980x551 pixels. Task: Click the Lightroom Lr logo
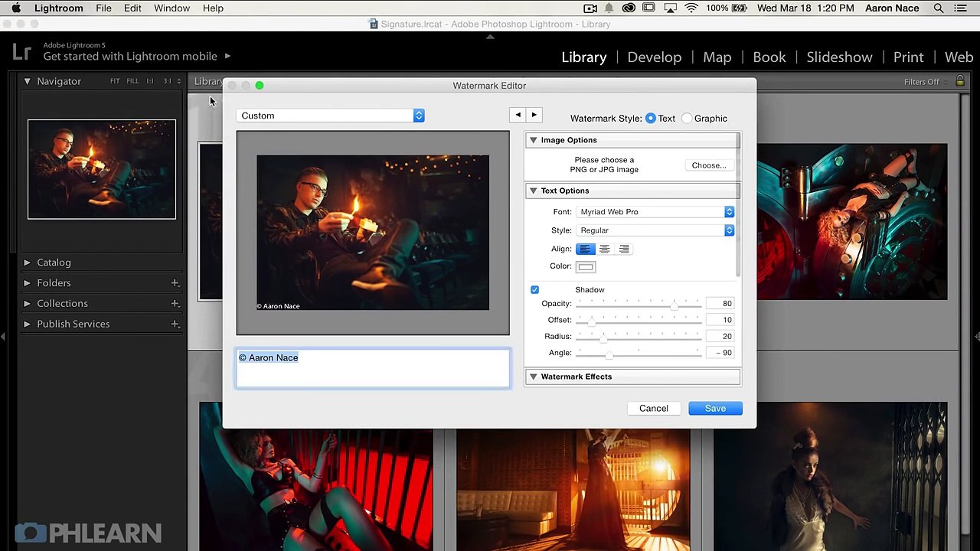tap(21, 52)
